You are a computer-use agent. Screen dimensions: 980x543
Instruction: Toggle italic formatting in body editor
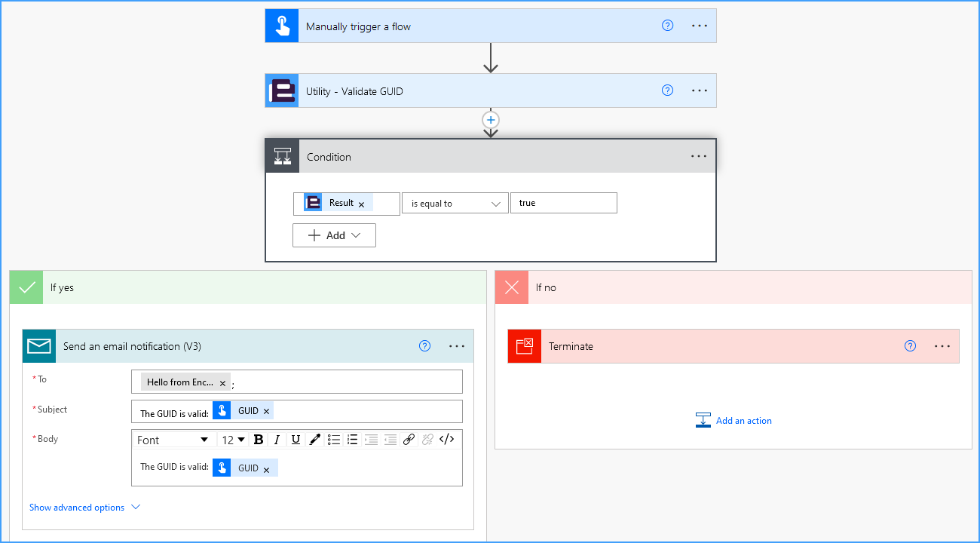point(277,440)
